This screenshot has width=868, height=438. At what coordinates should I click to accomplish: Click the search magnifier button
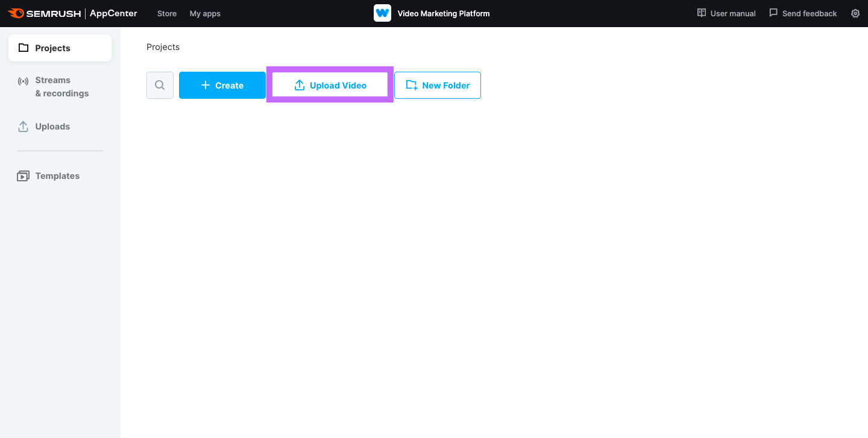pyautogui.click(x=160, y=85)
